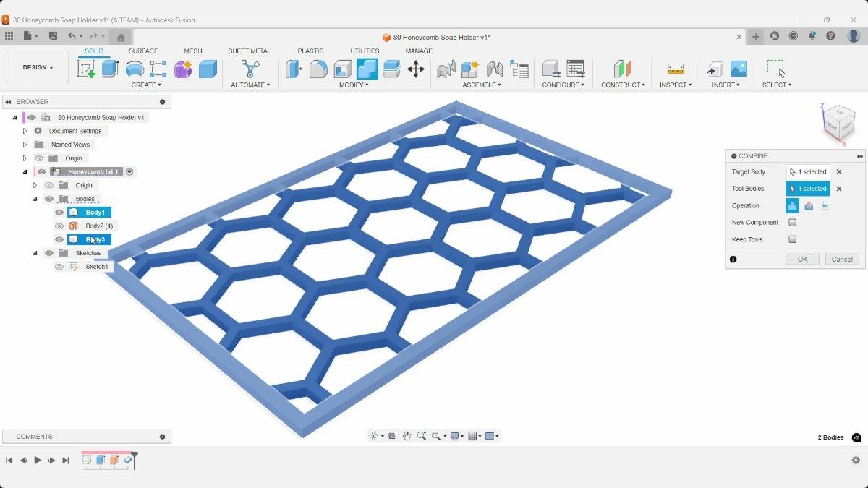Switch to the MANAGE tab
This screenshot has width=868, height=488.
(x=419, y=51)
